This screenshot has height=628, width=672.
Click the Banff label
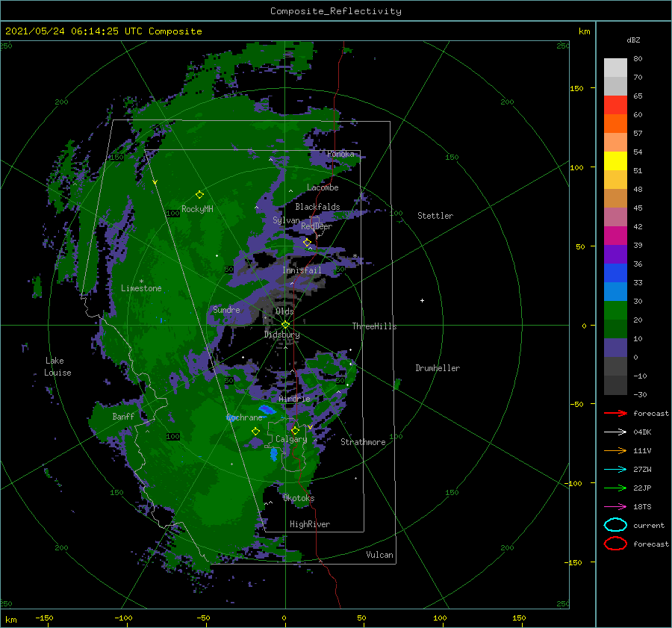pos(123,417)
